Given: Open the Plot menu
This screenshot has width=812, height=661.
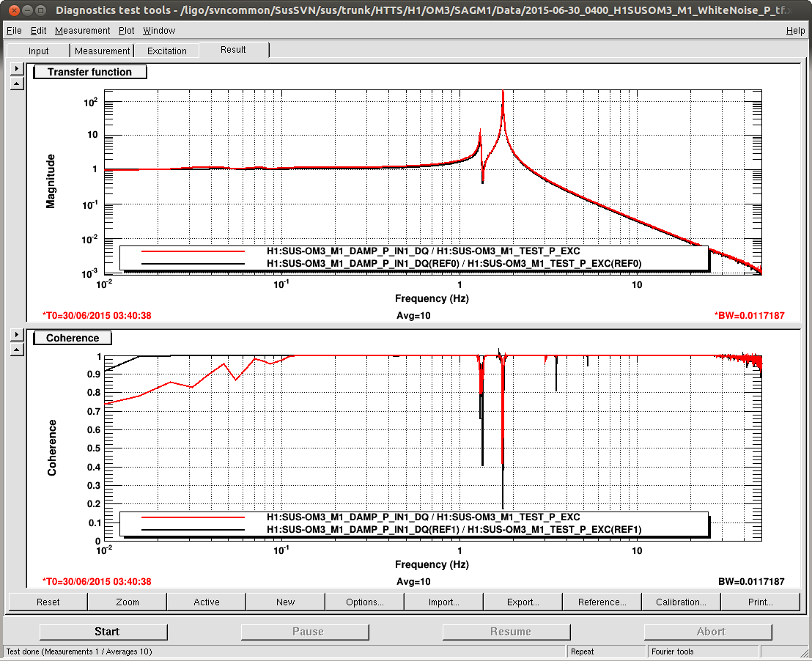Looking at the screenshot, I should click(126, 31).
